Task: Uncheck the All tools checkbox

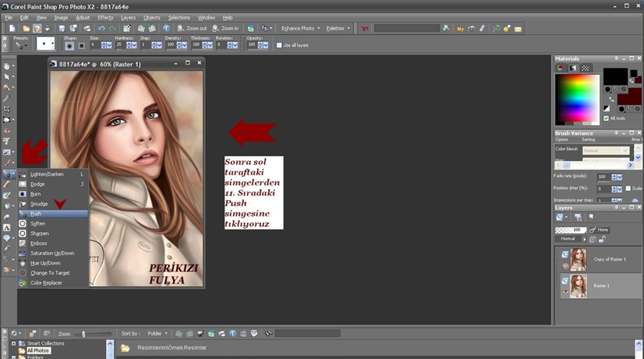Action: pyautogui.click(x=606, y=118)
